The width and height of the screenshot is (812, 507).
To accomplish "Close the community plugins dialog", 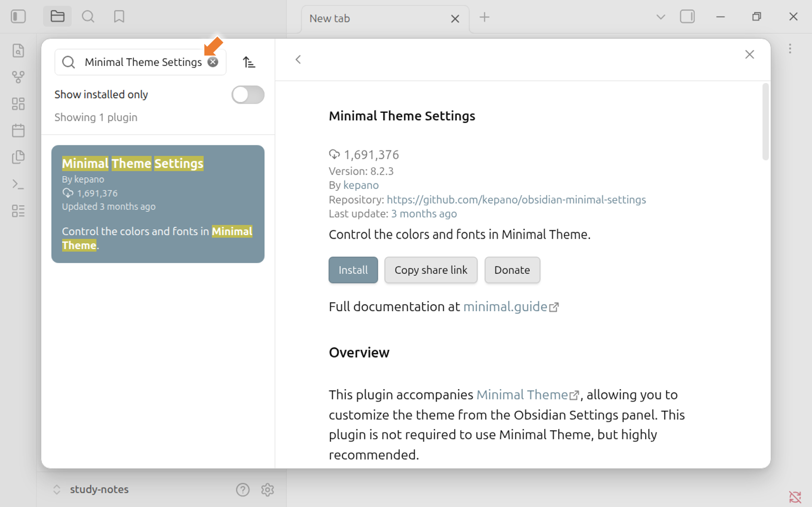I will (x=750, y=54).
